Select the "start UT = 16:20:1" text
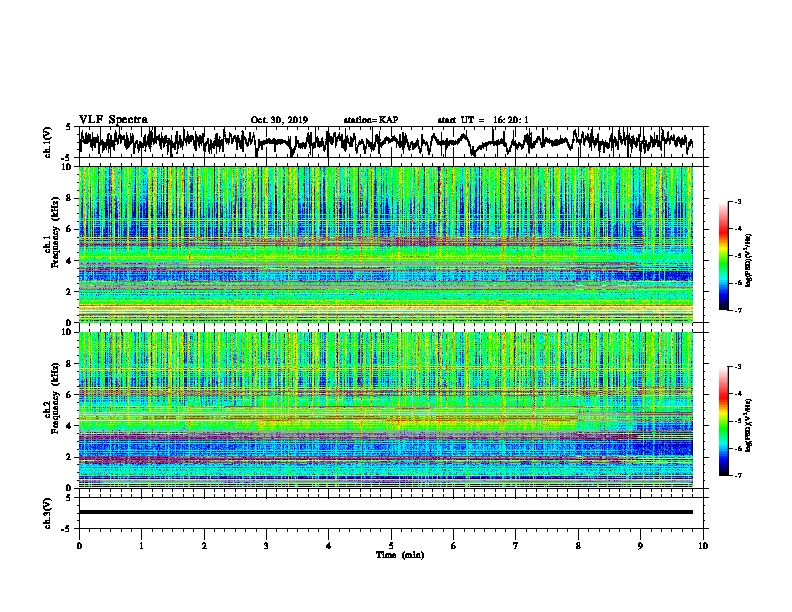 (483, 120)
